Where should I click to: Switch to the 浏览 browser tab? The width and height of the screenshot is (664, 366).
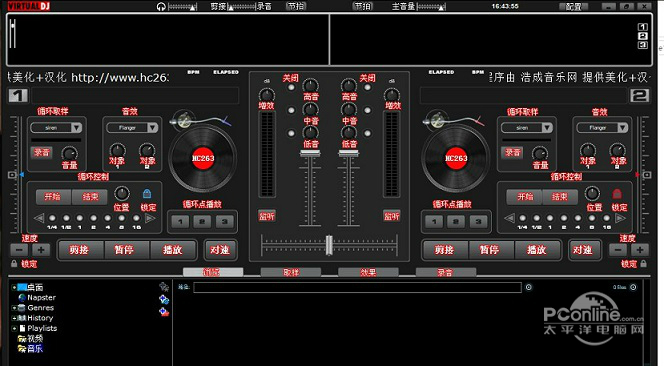click(x=213, y=272)
